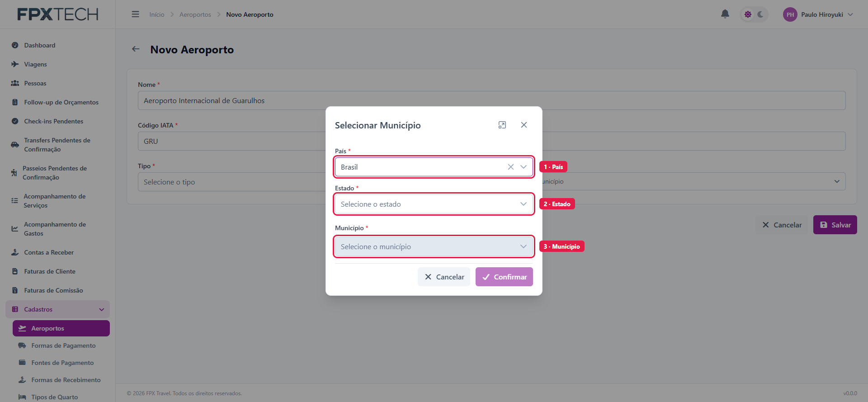Go back using the arrow icon
This screenshot has height=402, width=868.
click(x=136, y=49)
